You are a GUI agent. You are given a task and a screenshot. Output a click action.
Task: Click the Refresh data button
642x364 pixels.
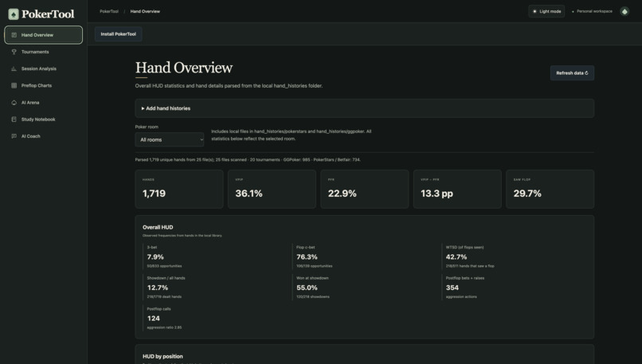tap(572, 73)
